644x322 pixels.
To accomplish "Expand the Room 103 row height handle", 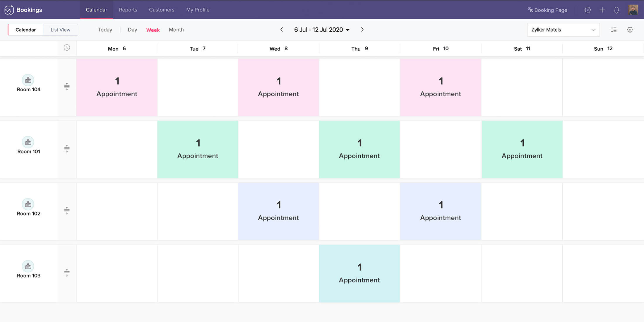I will (67, 273).
